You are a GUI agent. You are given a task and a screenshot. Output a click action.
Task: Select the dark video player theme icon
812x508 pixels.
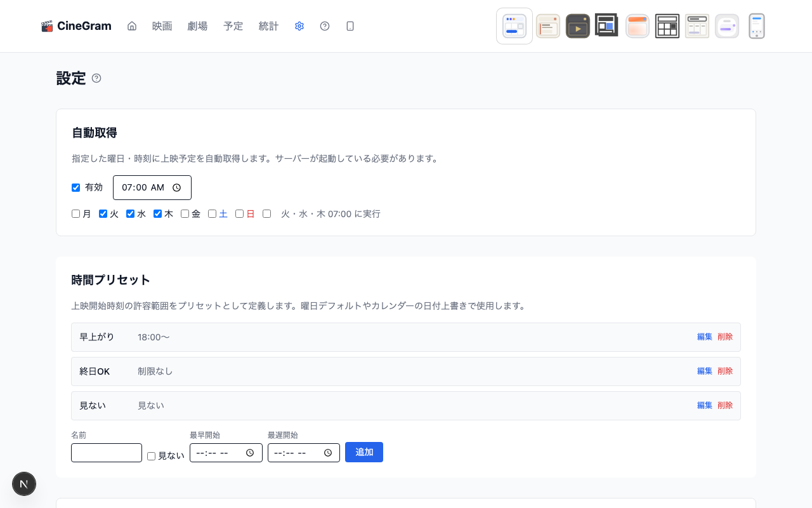pos(578,25)
